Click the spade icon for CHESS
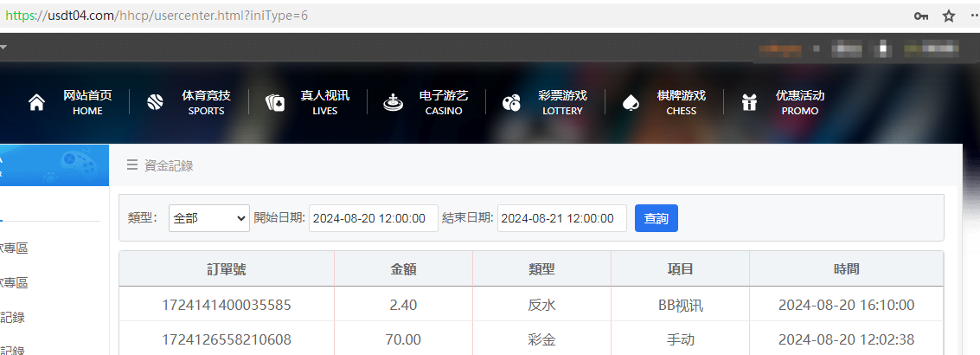The height and width of the screenshot is (355, 980). 630,103
